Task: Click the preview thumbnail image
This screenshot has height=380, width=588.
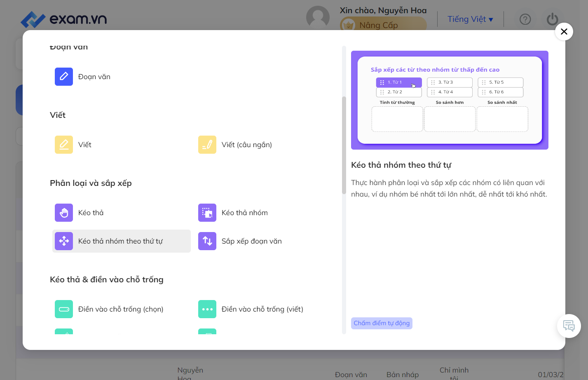Action: [x=450, y=100]
